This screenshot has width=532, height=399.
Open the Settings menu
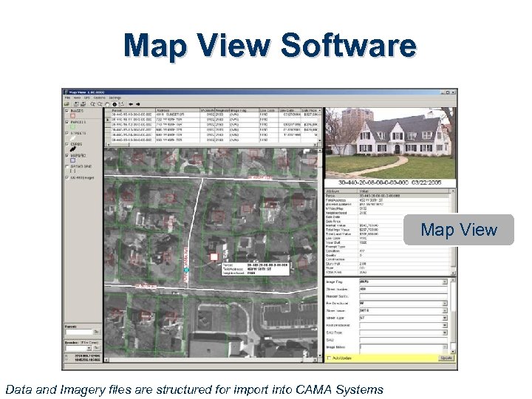[115, 98]
